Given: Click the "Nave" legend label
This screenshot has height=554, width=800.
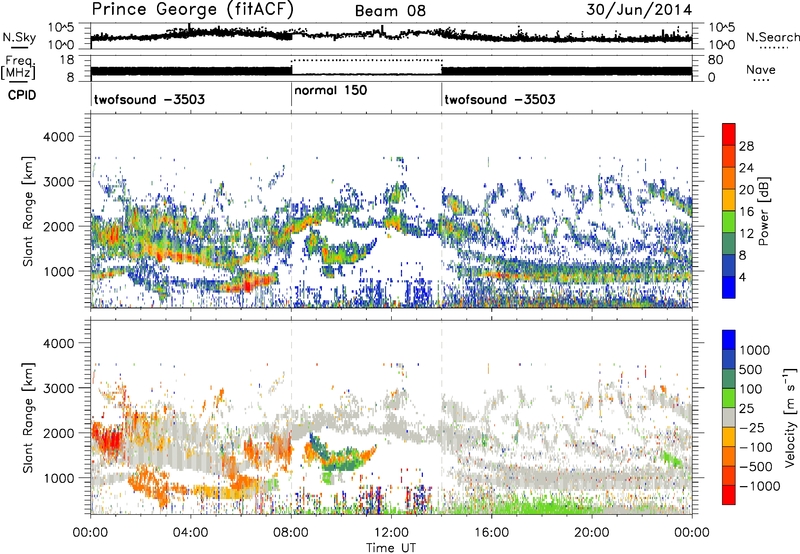Looking at the screenshot, I should [761, 69].
